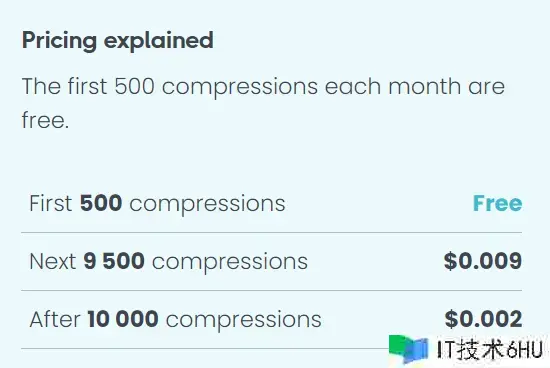Click the teal Free price label
This screenshot has width=550, height=368.
coord(497,203)
